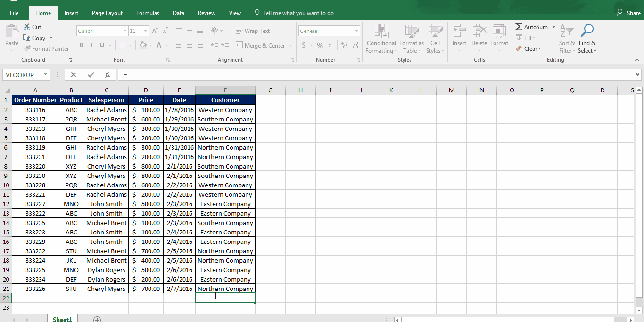
Task: Switch to the Page Layout tab
Action: tap(107, 13)
